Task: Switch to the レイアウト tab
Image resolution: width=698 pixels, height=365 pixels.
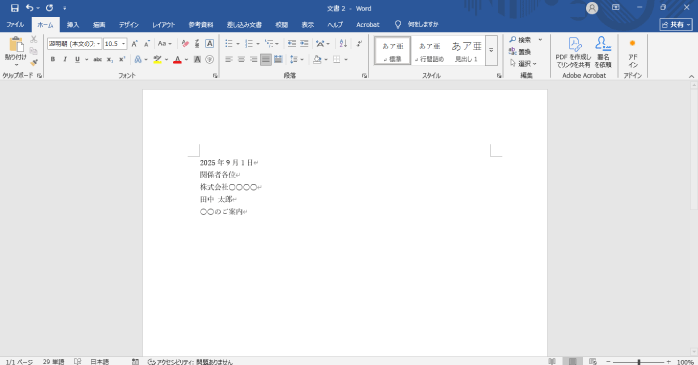Action: [164, 25]
